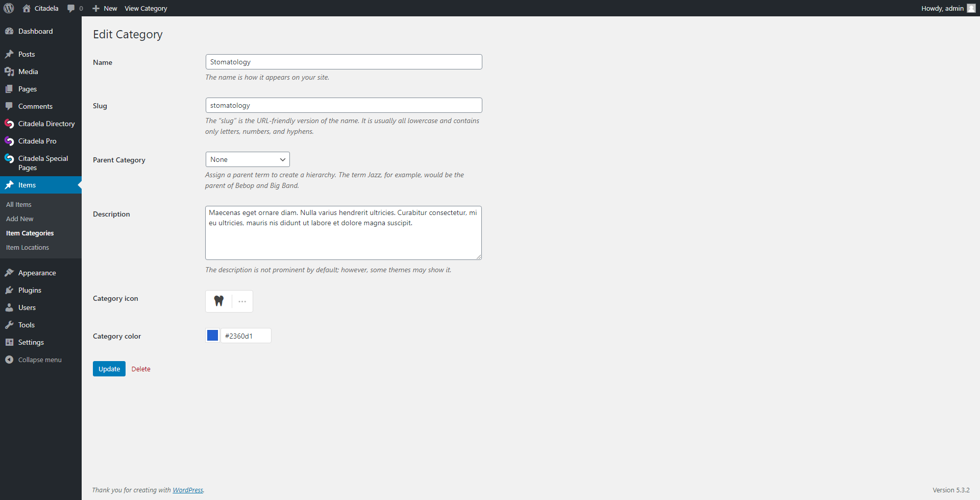
Task: Open Appearance menu label
Action: click(37, 273)
